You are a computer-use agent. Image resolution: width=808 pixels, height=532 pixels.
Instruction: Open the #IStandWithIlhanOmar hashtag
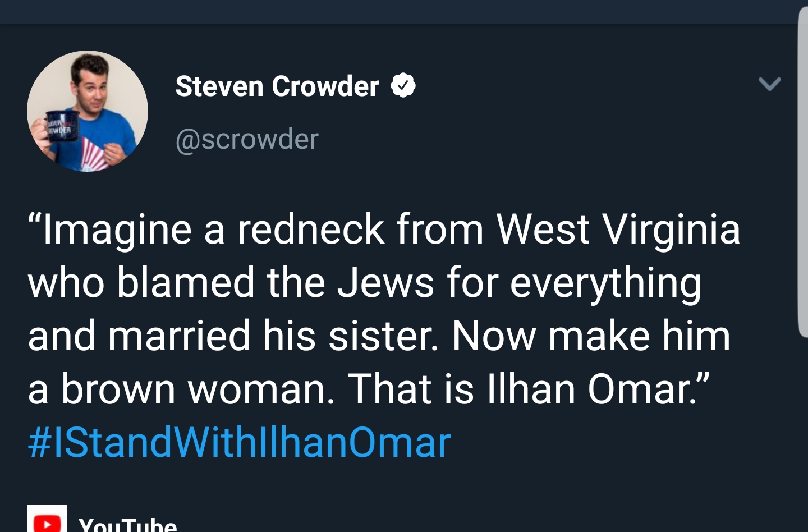pos(239,442)
